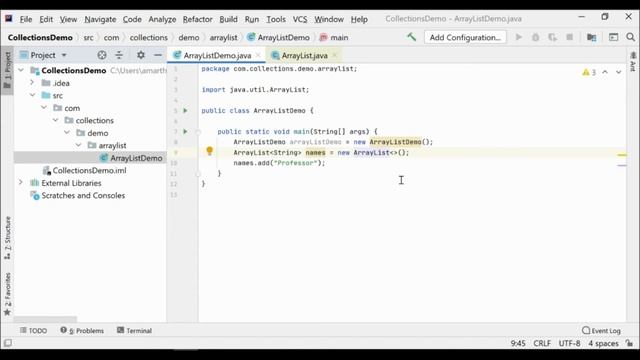Viewport: 640px width, 360px height.
Task: Open the TODO tool window
Action: tap(33, 330)
